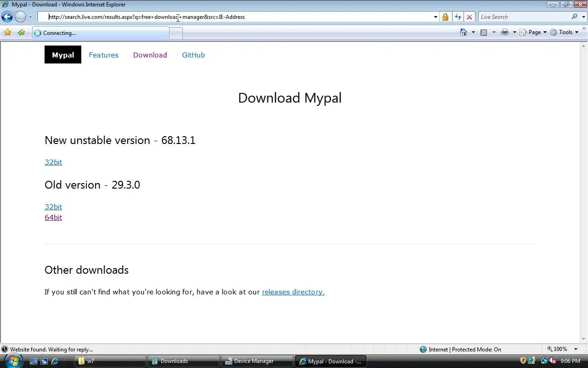Click the RSS Feeds icon
The image size is (588, 368).
(484, 32)
